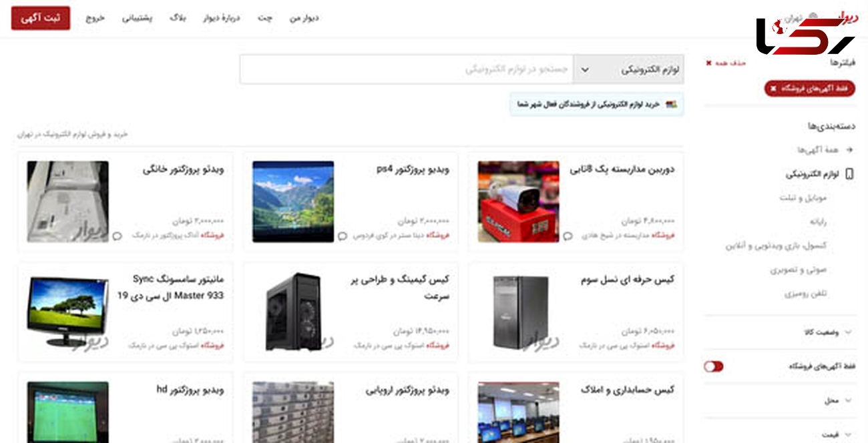Click the back arrow beside همه آگهی‌ها
Viewport: 868px width, 443px height.
(x=849, y=150)
